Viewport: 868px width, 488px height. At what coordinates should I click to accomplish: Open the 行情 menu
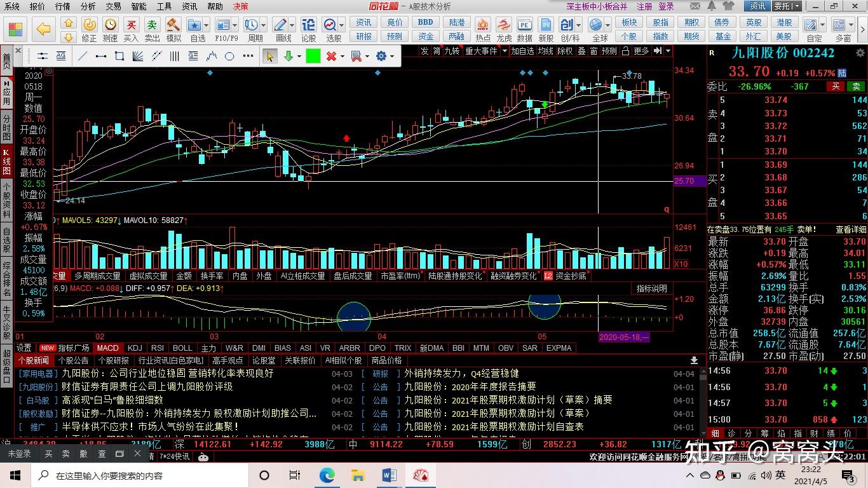pyautogui.click(x=62, y=6)
